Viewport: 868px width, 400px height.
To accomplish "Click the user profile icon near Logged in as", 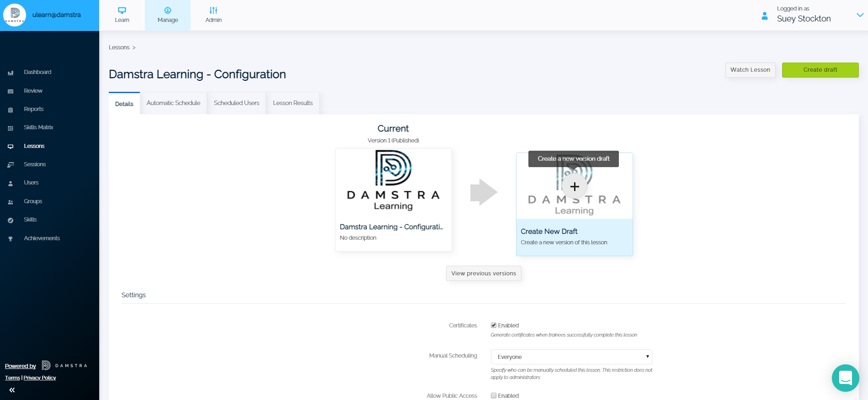I will click(x=765, y=16).
